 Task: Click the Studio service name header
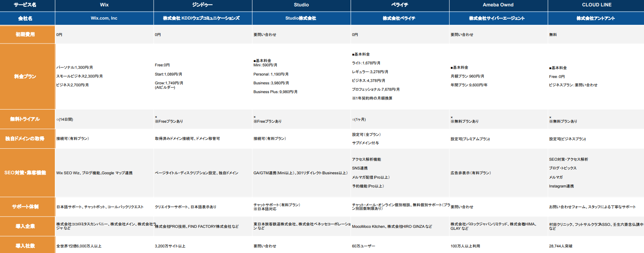tap(301, 5)
